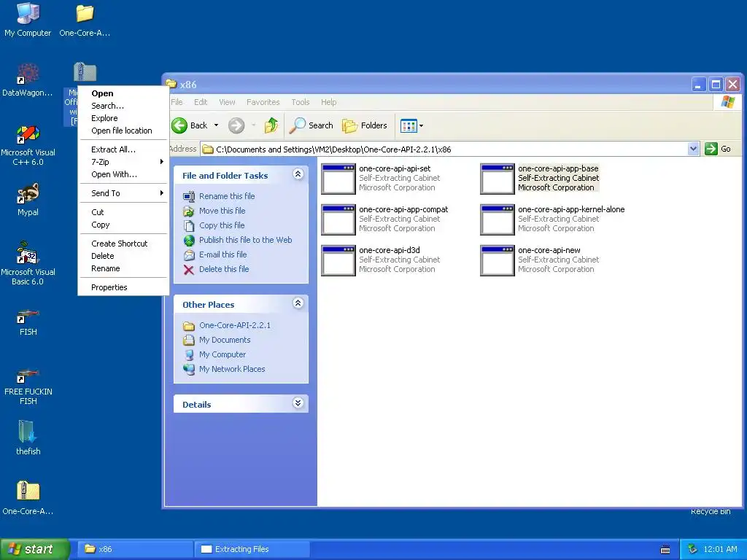
Task: Choose Delete in the context menu
Action: click(x=124, y=256)
